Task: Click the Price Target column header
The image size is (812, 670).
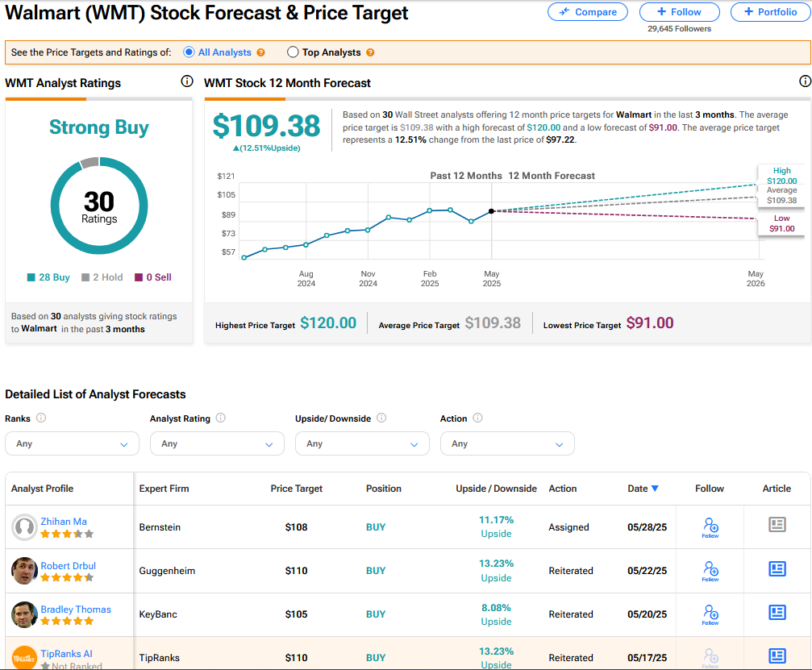Action: click(x=296, y=489)
